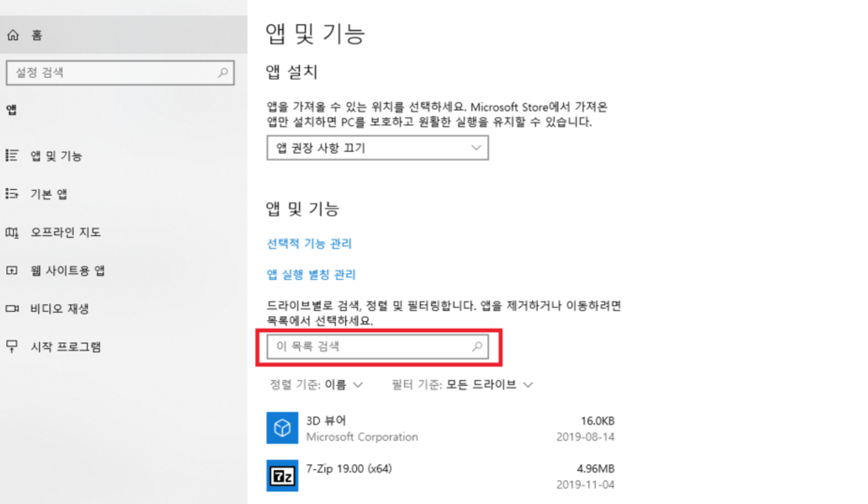This screenshot has width=868, height=504.
Task: Focus the 이 목록 검색 input field
Action: [377, 346]
